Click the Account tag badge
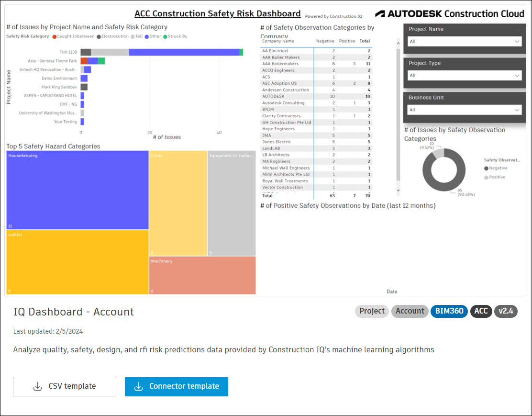The height and width of the screenshot is (416, 532). point(410,311)
